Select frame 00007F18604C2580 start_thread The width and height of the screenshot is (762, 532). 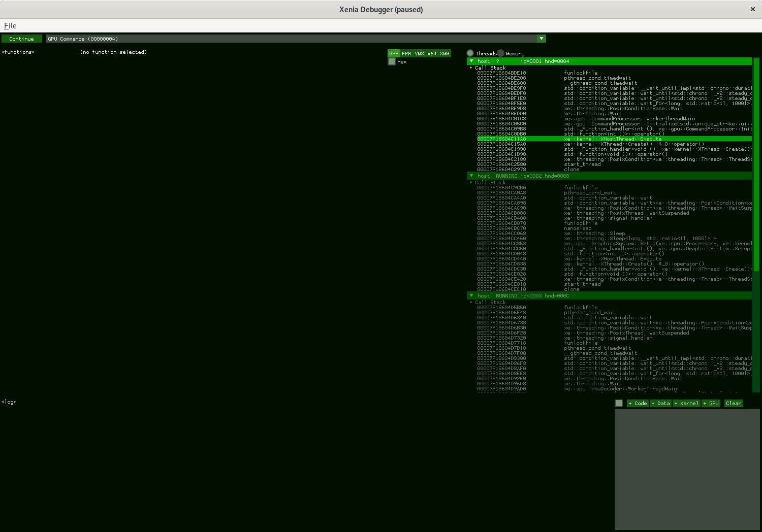[x=614, y=164]
